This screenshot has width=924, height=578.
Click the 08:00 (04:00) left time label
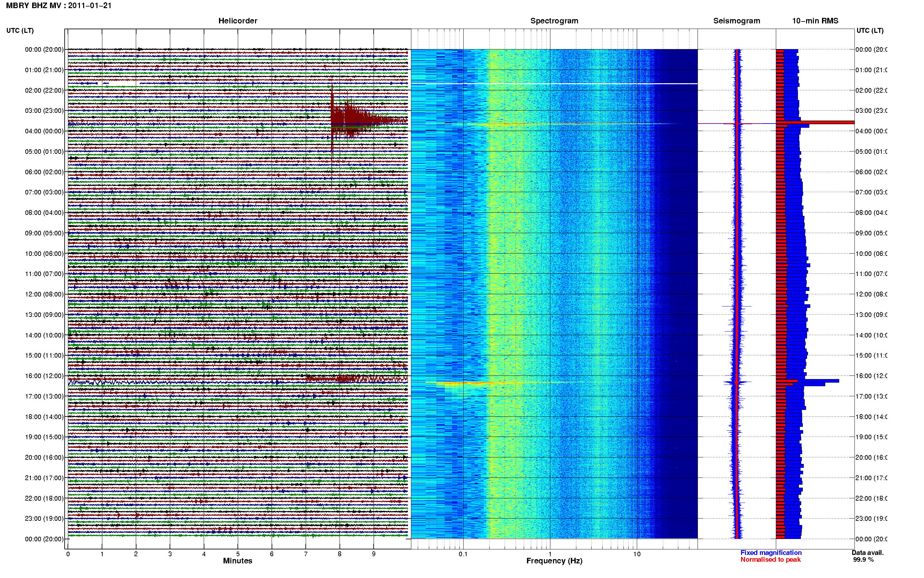coord(44,213)
